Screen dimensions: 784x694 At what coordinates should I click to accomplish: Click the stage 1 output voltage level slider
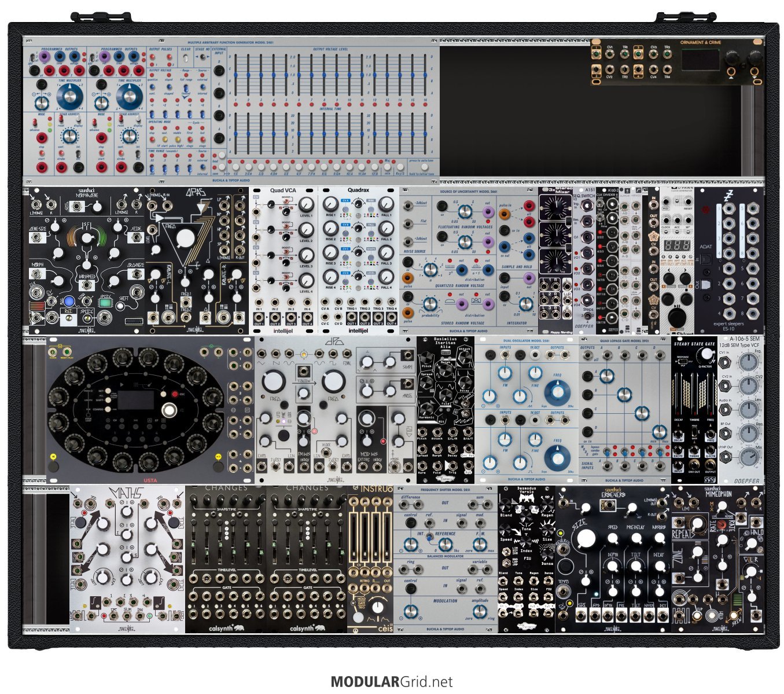[x=235, y=75]
